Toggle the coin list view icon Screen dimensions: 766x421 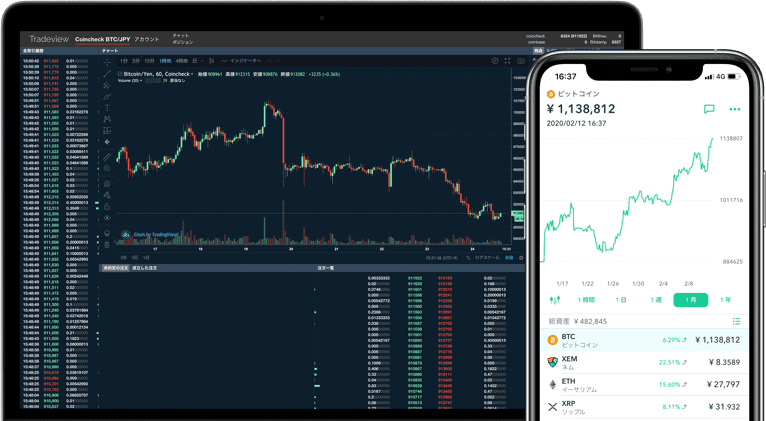point(736,321)
